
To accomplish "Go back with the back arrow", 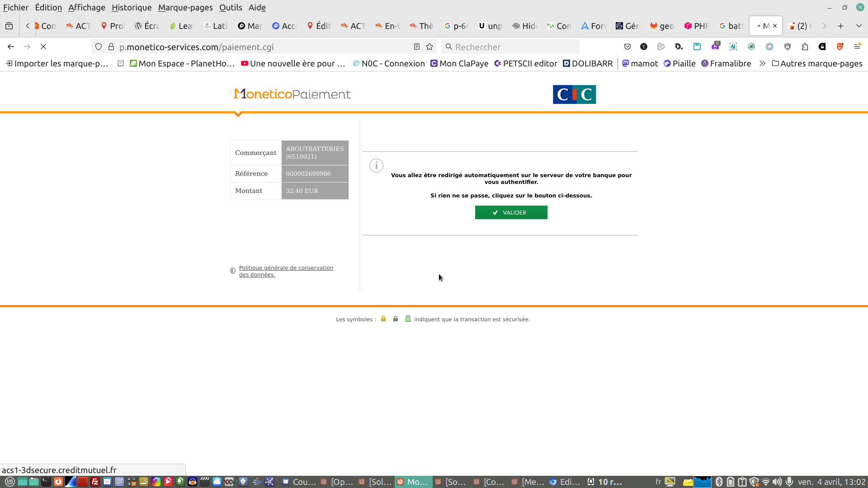I will [11, 47].
